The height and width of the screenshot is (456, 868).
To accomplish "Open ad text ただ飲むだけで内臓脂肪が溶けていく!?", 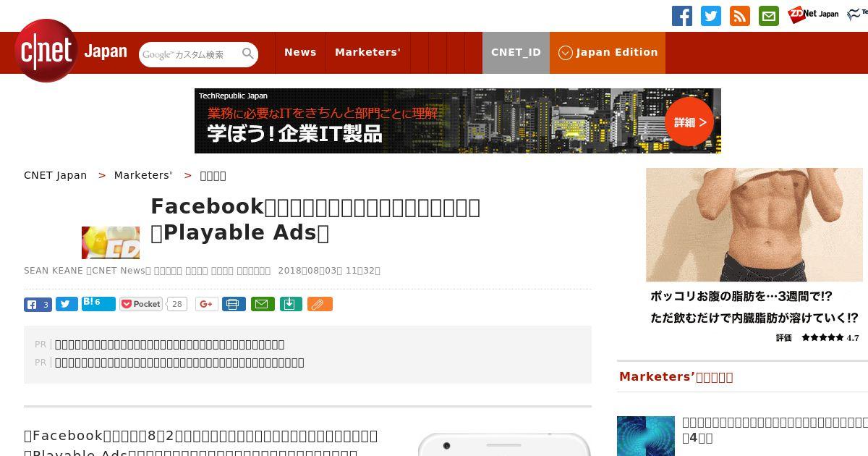I will (x=754, y=318).
